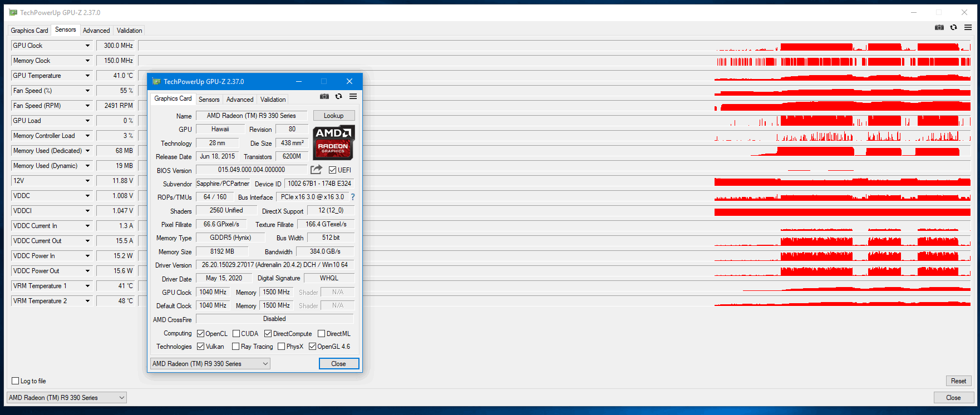This screenshot has width=980, height=415.
Task: Click the GPU Temperature history graph
Action: pos(554,76)
